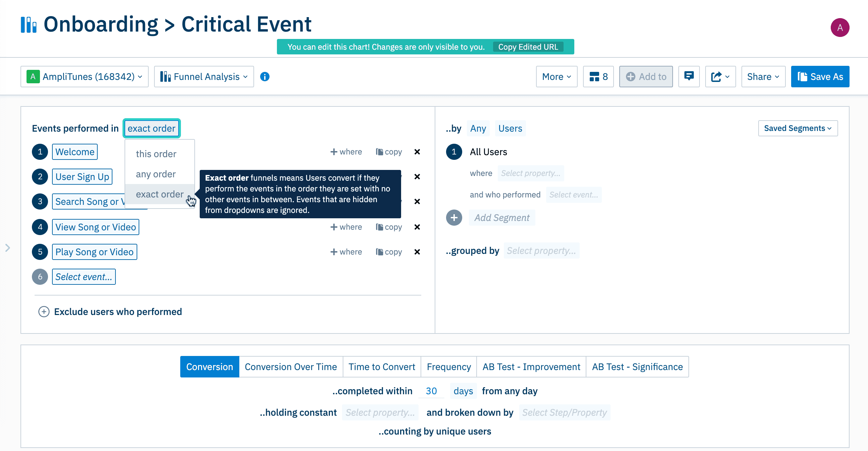
Task: Click the Copy Edited URL button
Action: [x=528, y=47]
